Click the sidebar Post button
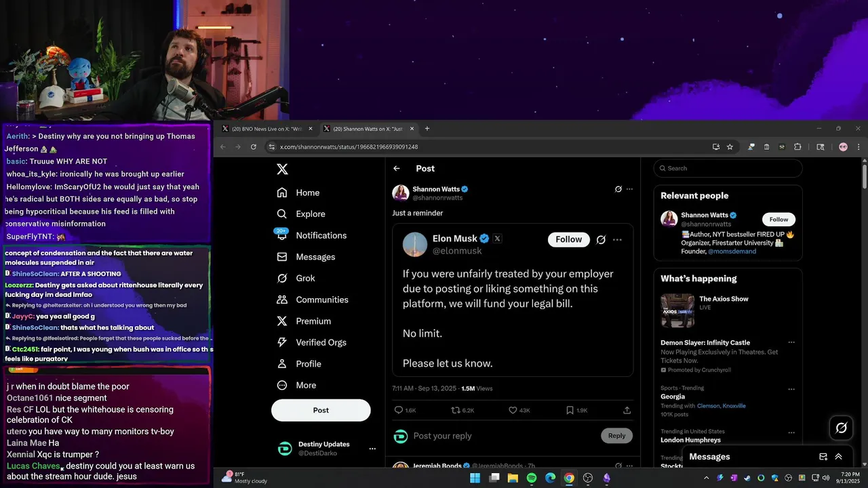This screenshot has height=488, width=868. coord(321,410)
